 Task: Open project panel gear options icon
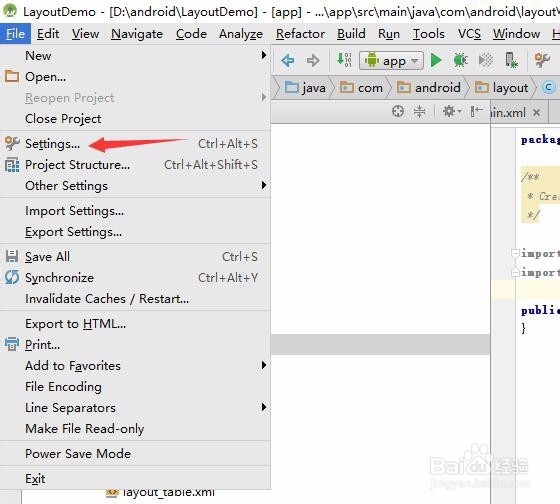coord(451,111)
